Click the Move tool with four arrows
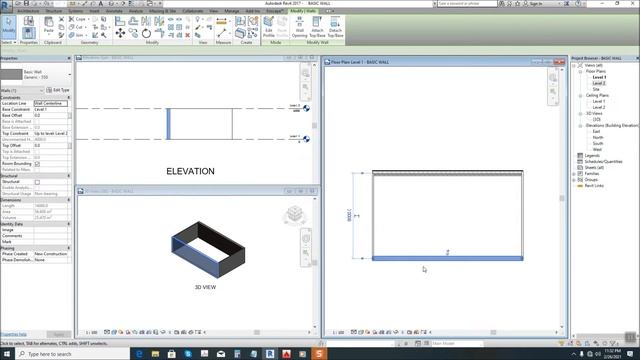This screenshot has height=360, width=640. pyautogui.click(x=120, y=33)
